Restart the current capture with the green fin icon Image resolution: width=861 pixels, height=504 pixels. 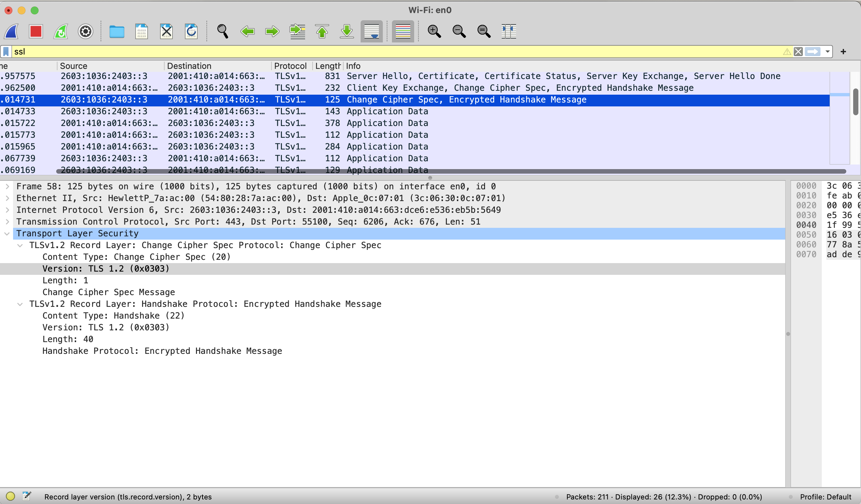click(61, 31)
